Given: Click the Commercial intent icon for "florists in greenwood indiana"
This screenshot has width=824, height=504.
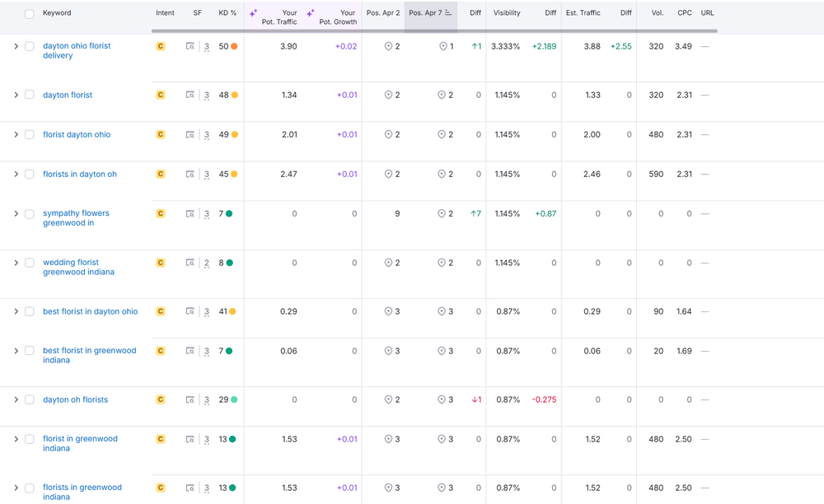Looking at the screenshot, I should click(x=161, y=487).
